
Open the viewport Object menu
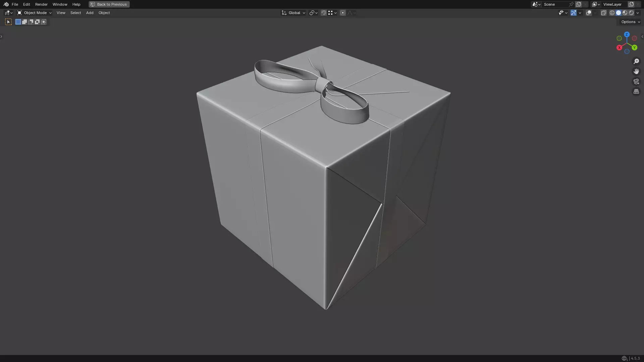tap(104, 13)
